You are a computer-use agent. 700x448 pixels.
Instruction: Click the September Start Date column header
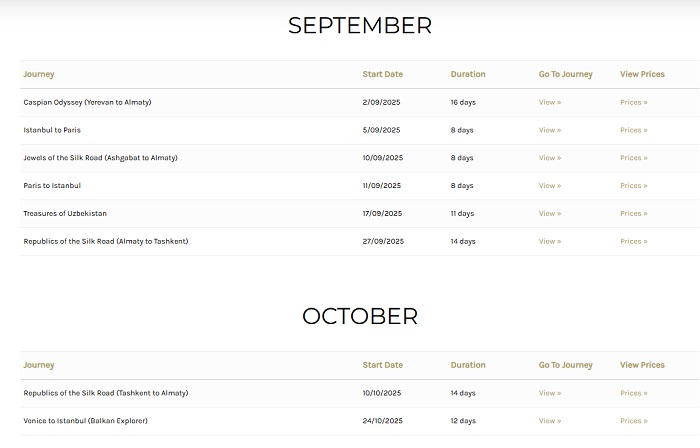click(383, 74)
